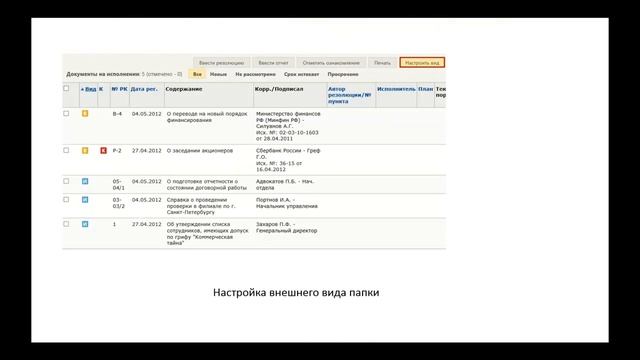
Task: Click the red control icon in row Р-2
Action: pos(103,150)
